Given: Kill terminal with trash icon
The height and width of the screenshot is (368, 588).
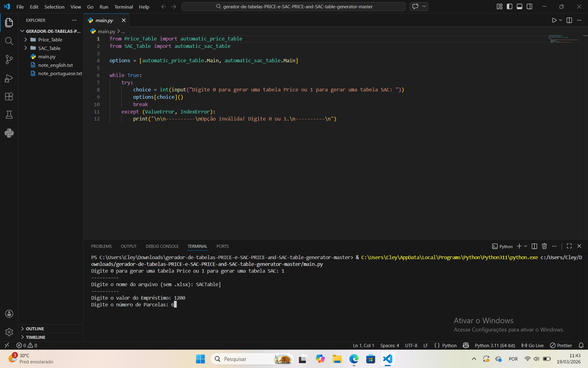Looking at the screenshot, I should point(544,246).
